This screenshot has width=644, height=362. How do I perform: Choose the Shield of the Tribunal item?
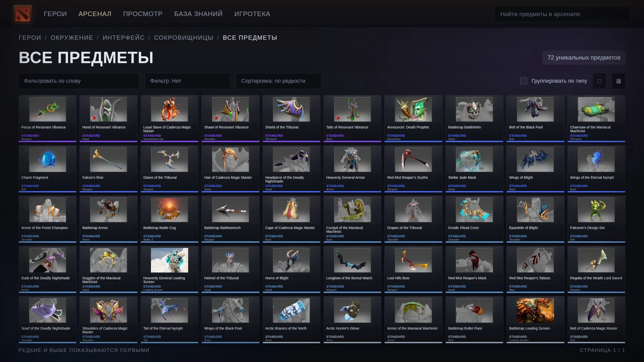(x=291, y=119)
